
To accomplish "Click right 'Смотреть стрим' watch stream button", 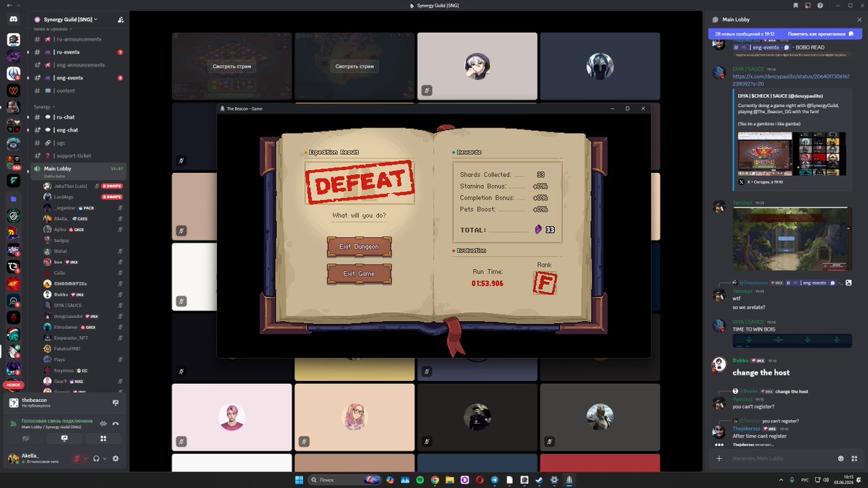I will pos(354,67).
